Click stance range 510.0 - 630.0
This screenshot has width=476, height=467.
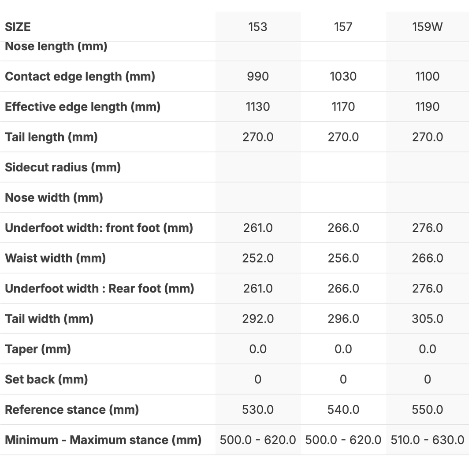point(427,440)
